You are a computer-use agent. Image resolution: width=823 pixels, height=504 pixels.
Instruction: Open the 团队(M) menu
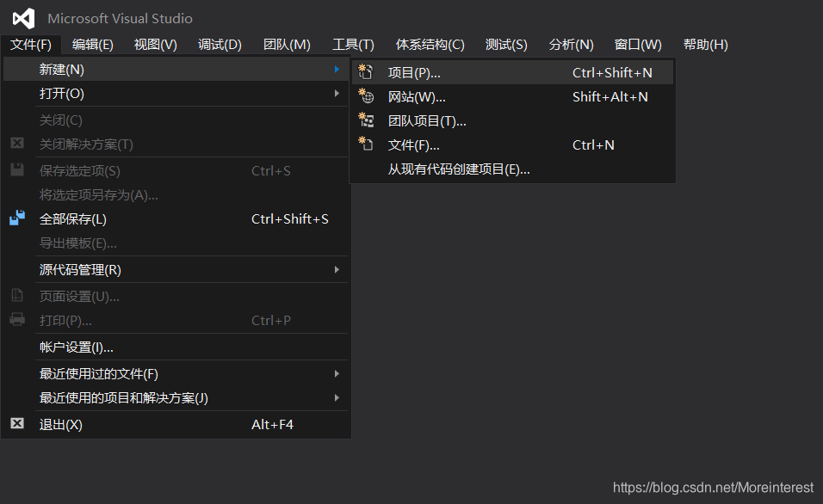coord(287,45)
